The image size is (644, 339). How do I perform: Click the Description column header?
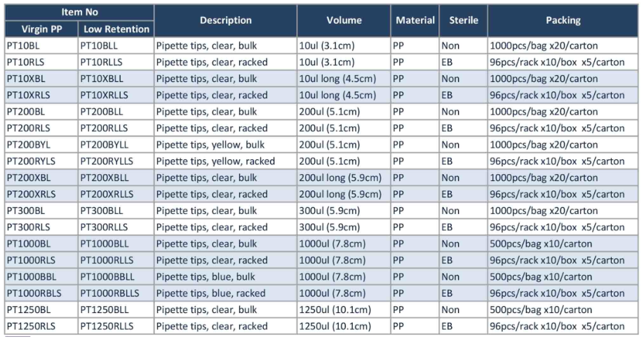pos(225,21)
